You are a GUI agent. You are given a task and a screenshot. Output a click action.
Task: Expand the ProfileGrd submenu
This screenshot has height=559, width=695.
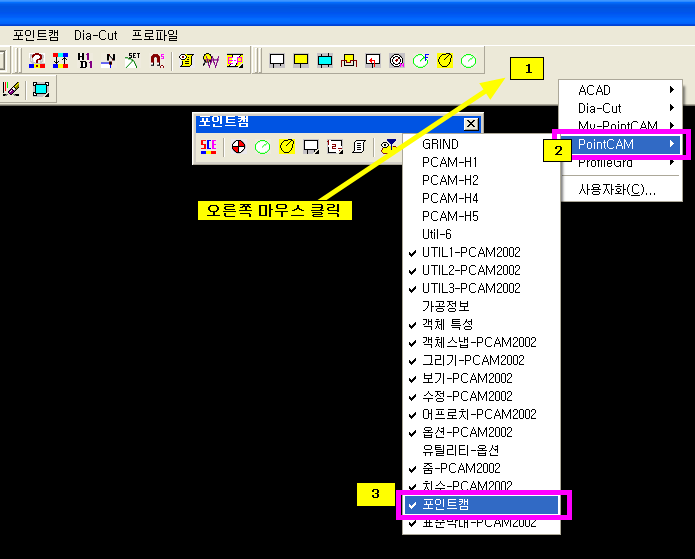(621, 163)
